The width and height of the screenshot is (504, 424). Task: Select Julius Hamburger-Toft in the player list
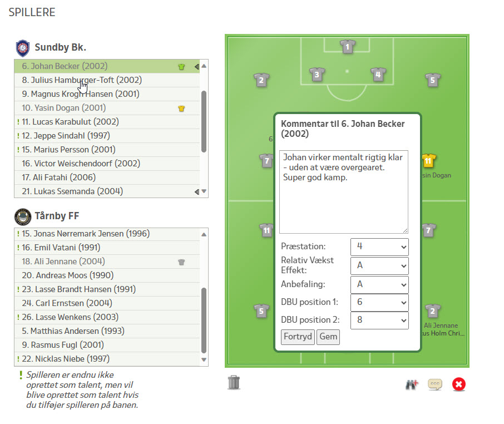coord(86,80)
